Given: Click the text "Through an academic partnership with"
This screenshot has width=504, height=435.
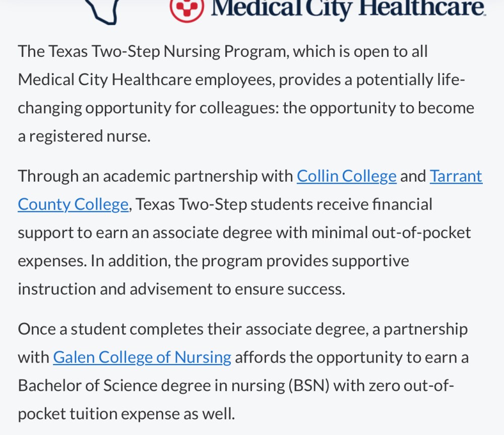Looking at the screenshot, I should 155,176.
